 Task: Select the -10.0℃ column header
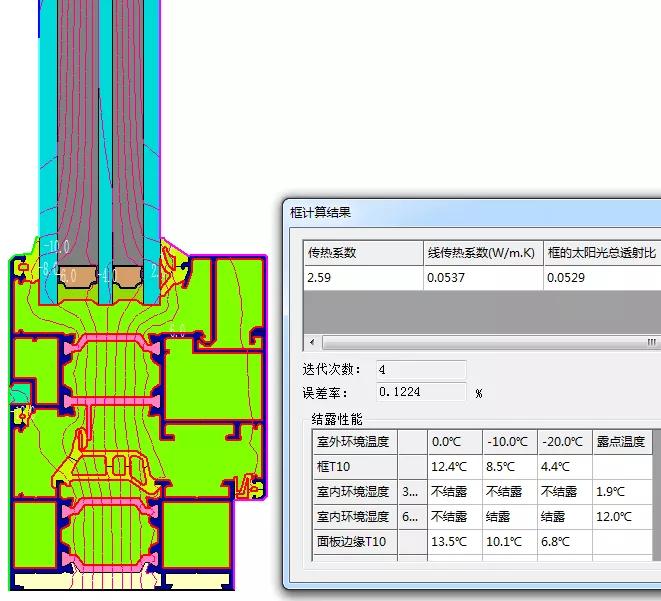click(x=509, y=441)
